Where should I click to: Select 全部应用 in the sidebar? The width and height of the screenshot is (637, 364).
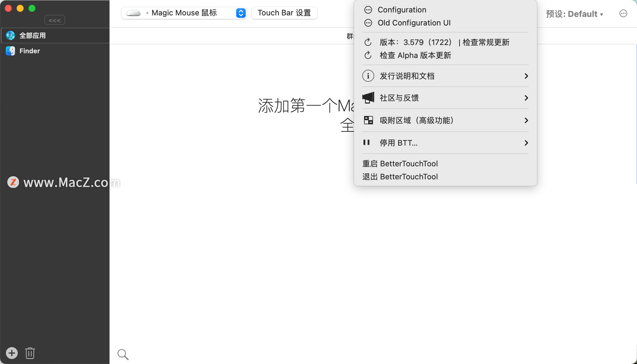click(55, 36)
